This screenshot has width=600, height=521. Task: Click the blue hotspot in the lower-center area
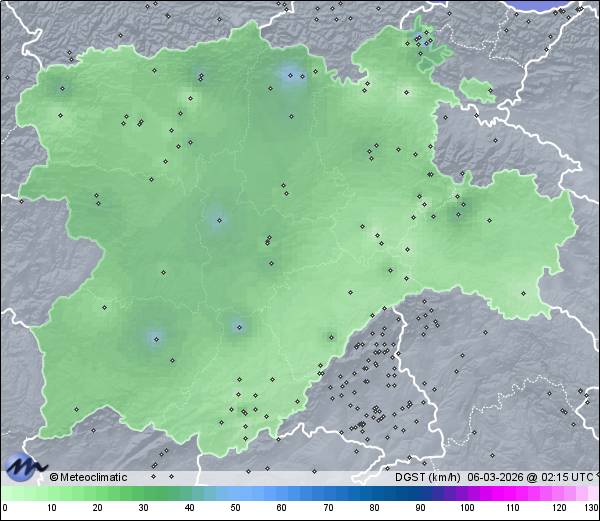coord(238,326)
